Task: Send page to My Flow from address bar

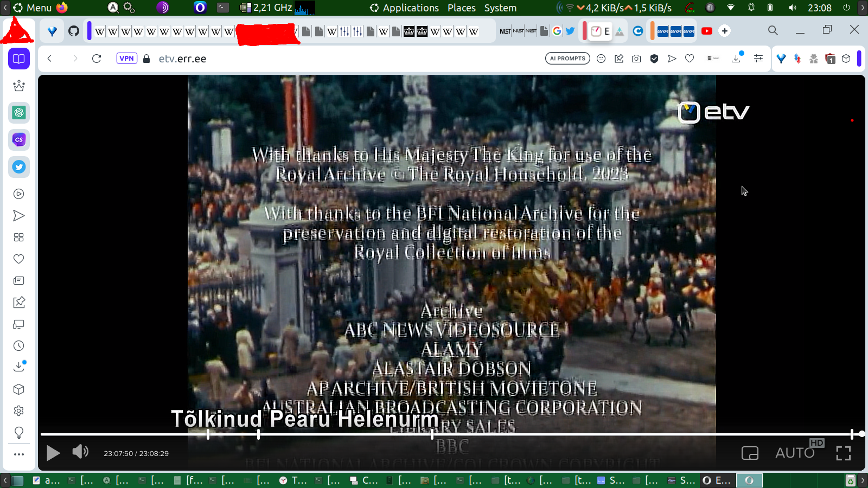Action: tap(672, 59)
